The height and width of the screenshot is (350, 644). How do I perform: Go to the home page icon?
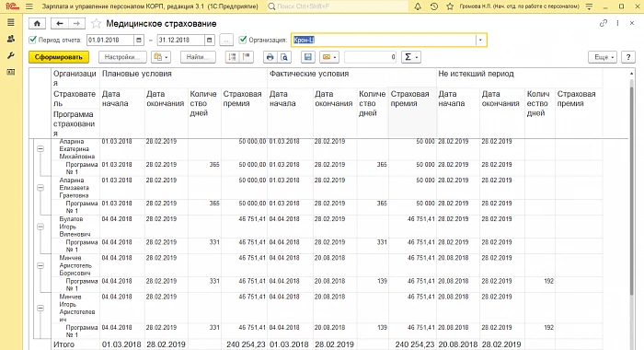point(37,23)
